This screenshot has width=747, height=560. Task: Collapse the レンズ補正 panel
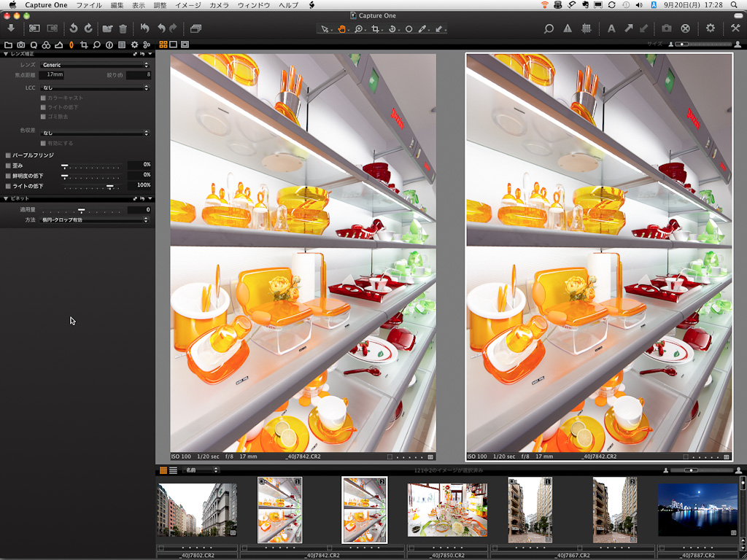(6, 54)
